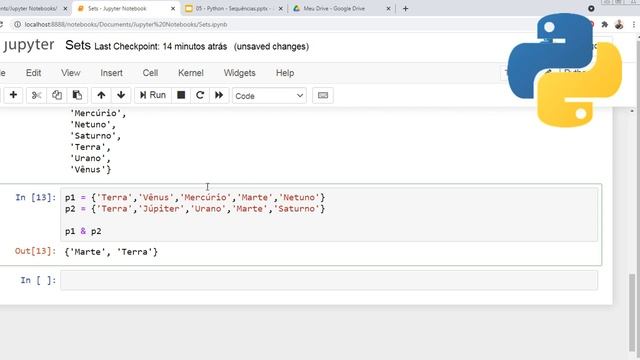Open the Widgets menu

pyautogui.click(x=240, y=73)
